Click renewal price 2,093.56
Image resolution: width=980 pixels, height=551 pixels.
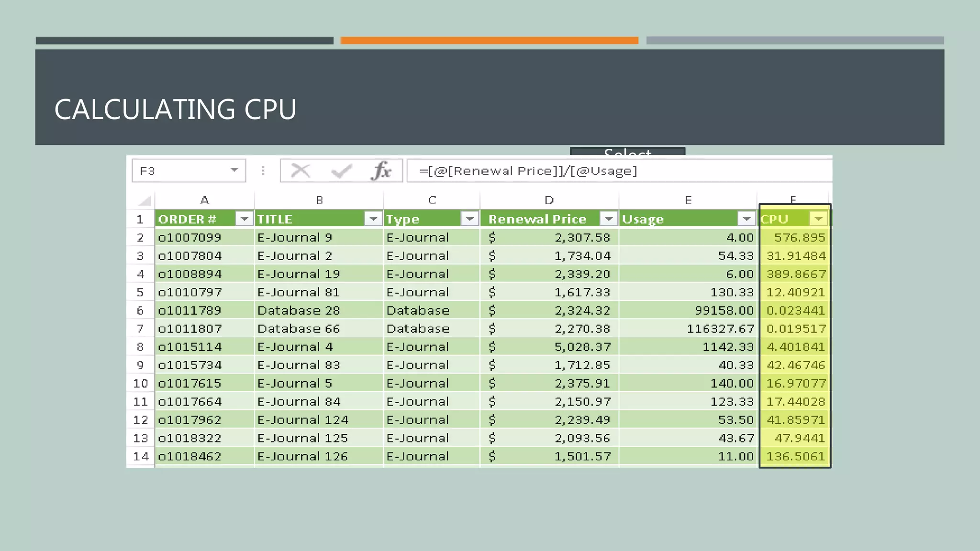click(549, 438)
